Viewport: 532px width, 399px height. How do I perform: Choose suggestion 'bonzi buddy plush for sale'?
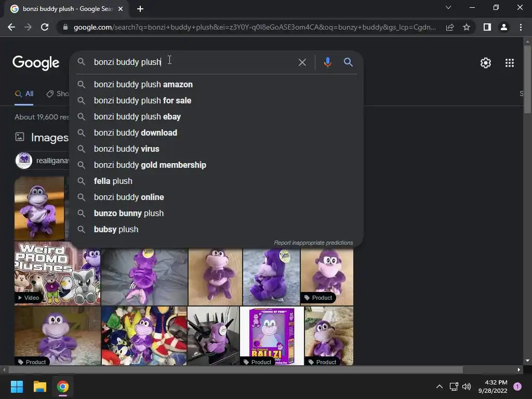[217, 100]
